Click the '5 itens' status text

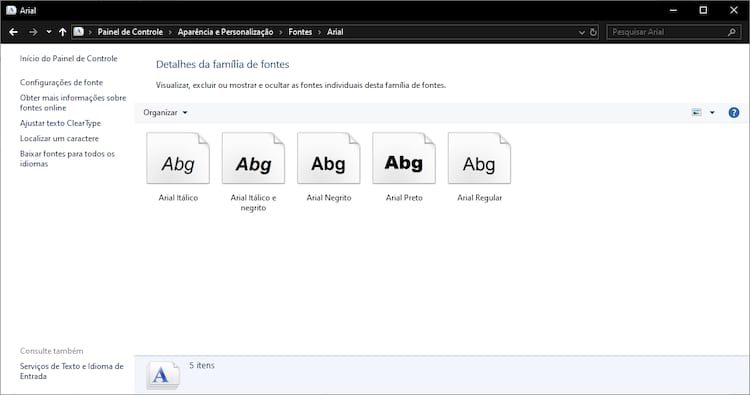point(202,365)
